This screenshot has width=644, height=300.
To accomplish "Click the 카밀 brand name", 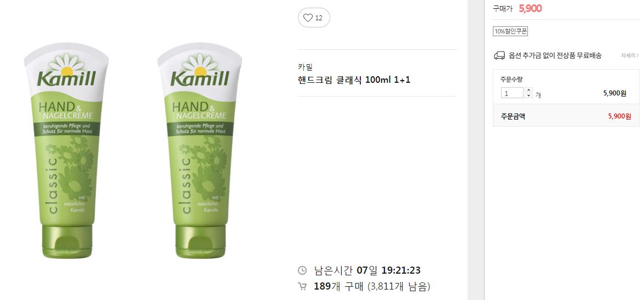I will click(305, 67).
